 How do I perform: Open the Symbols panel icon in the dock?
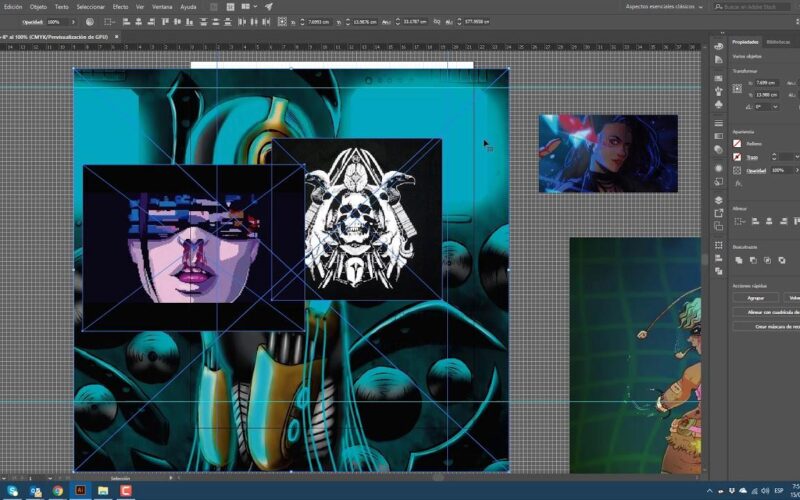click(x=719, y=104)
